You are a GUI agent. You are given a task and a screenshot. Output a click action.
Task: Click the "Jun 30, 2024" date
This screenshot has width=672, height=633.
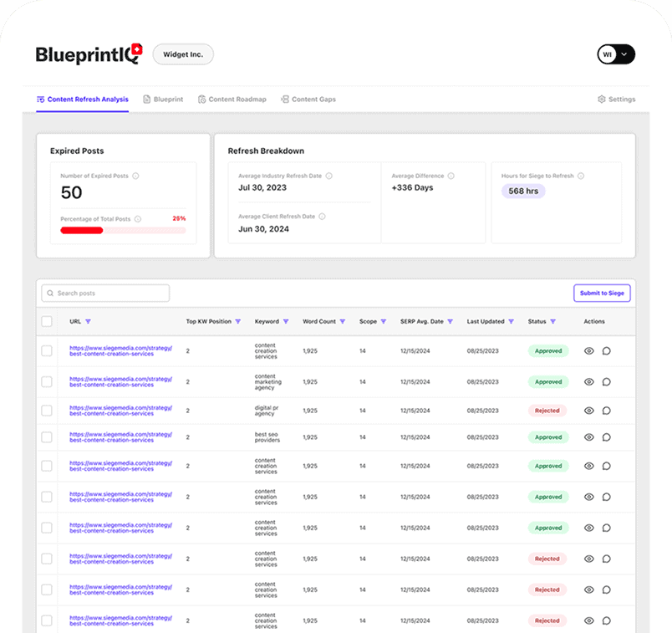263,229
